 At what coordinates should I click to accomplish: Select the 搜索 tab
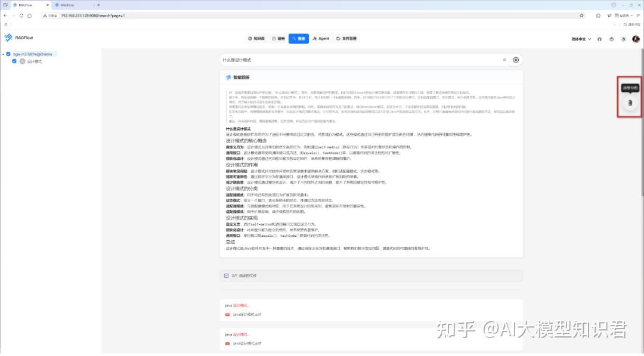coord(299,39)
